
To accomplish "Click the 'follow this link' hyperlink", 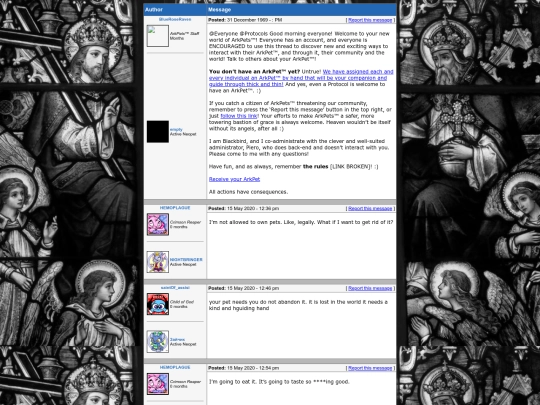I will (x=239, y=116).
